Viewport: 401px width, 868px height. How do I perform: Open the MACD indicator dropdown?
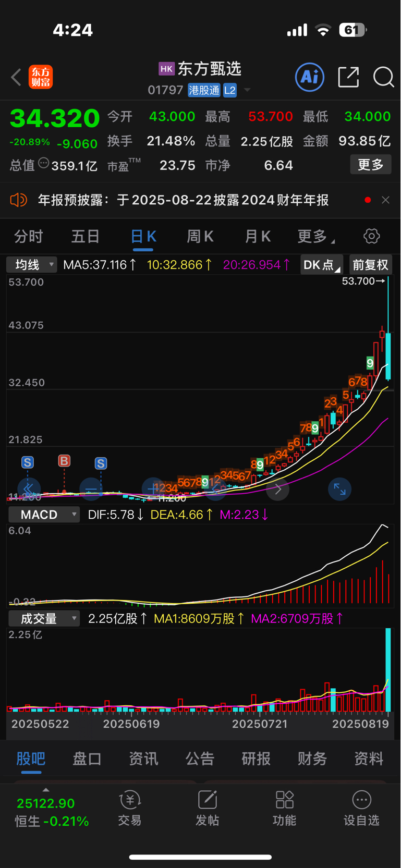pos(44,515)
